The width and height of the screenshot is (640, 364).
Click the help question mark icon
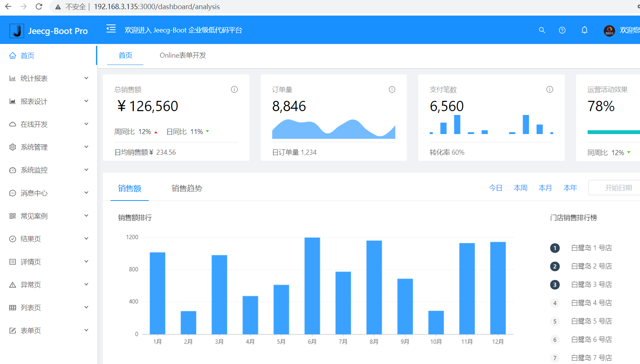coord(562,30)
